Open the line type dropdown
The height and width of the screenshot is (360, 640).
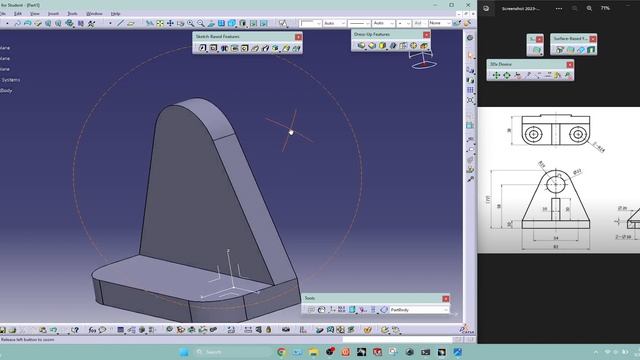[x=359, y=24]
